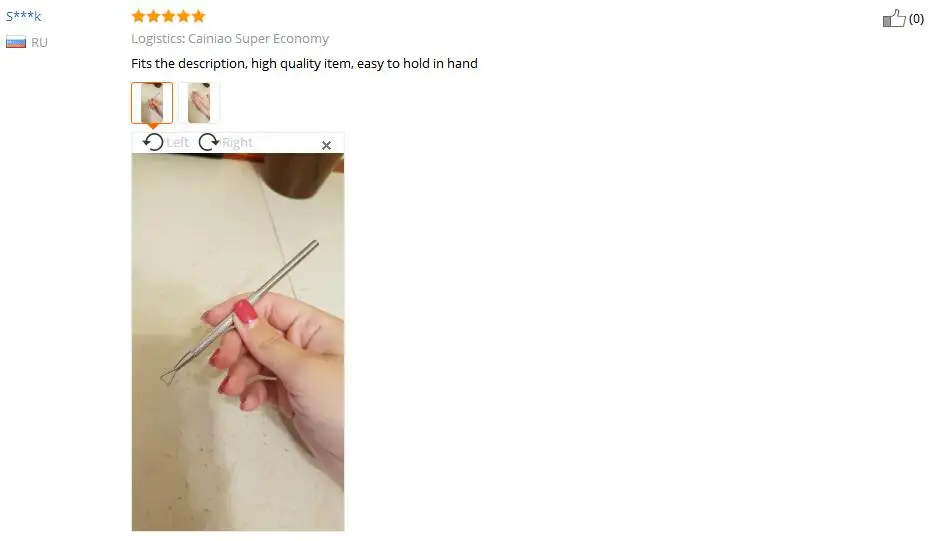Rotate the review photo counter-clockwise

[x=153, y=142]
